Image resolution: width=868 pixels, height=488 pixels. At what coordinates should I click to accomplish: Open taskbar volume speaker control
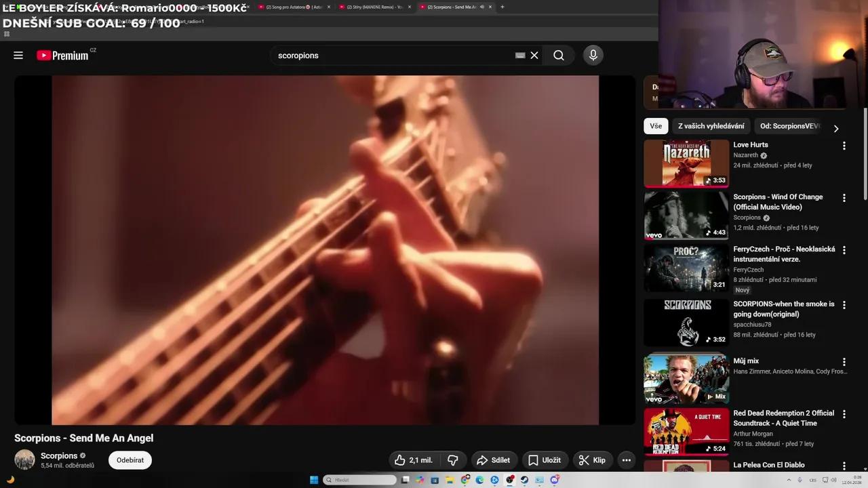tap(834, 480)
